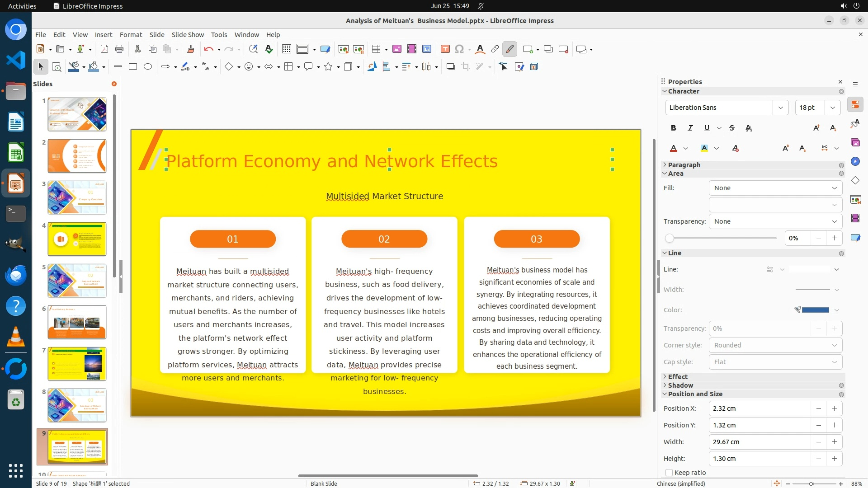Select the Rectangle drawing tool
This screenshot has width=868, height=488.
[x=133, y=67]
